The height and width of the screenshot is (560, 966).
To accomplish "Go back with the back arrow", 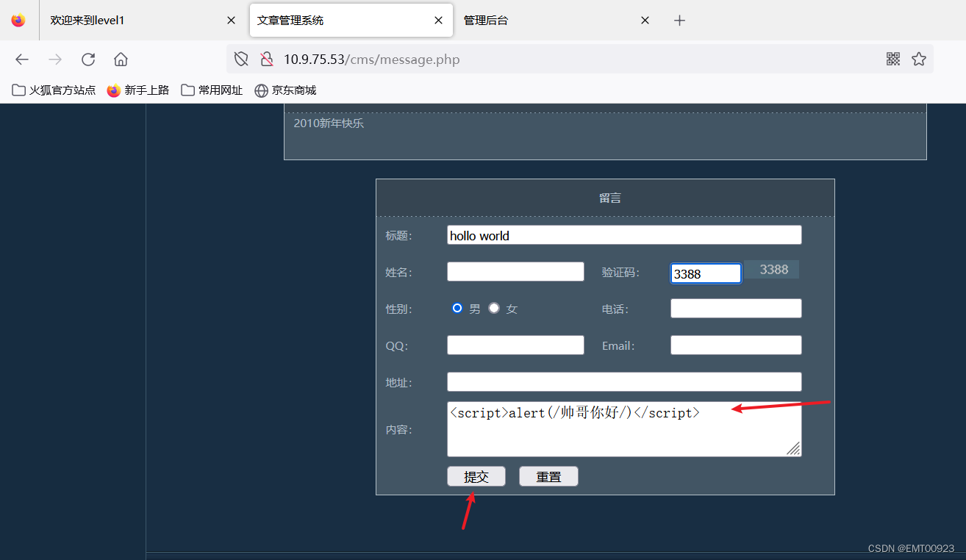I will point(22,60).
